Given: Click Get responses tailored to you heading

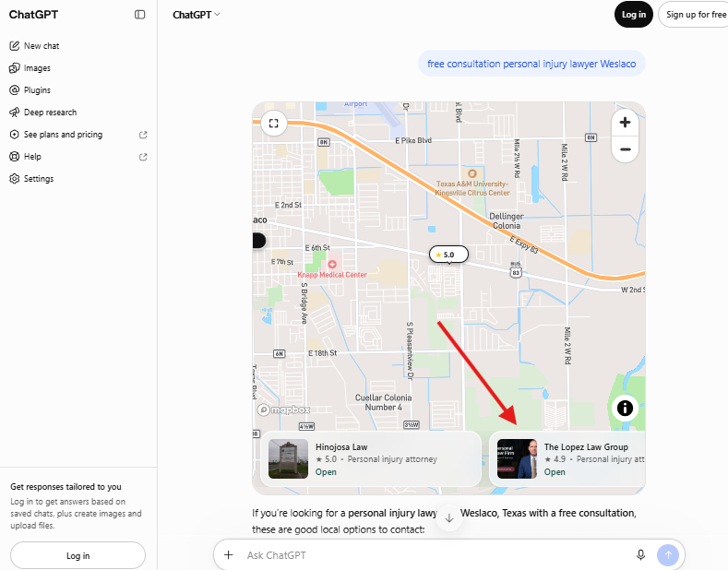Looking at the screenshot, I should (66, 486).
